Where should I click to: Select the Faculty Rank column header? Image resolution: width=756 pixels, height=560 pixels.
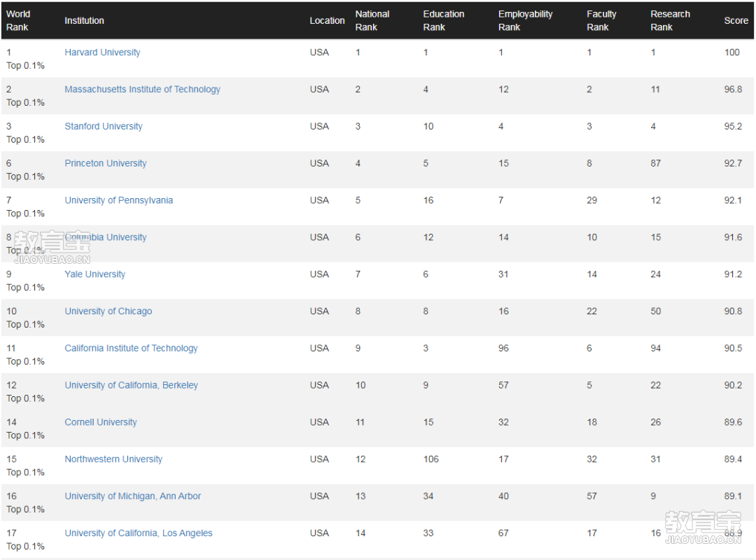click(601, 21)
